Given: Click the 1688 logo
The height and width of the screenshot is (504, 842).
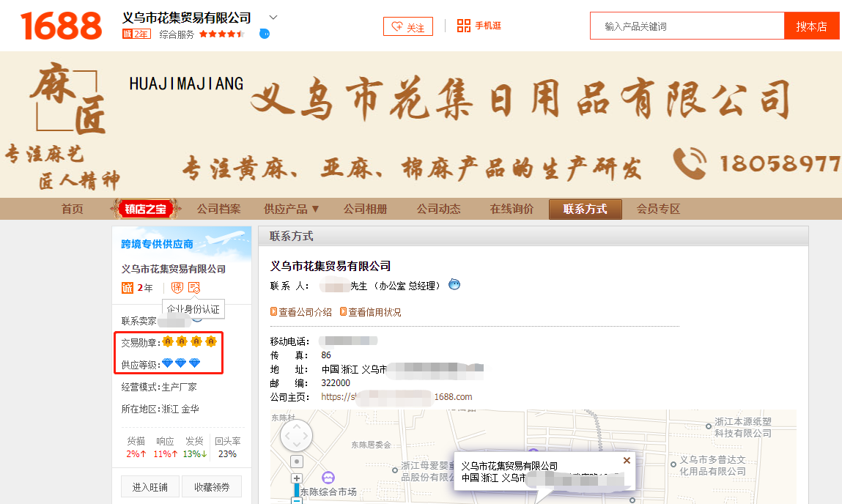Looking at the screenshot, I should click(x=61, y=26).
